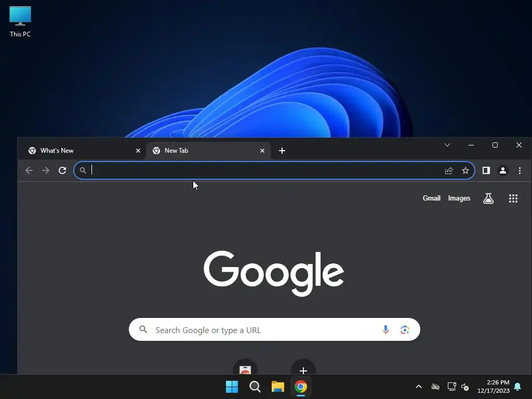Image resolution: width=532 pixels, height=399 pixels.
Task: Open the notifications bell
Action: click(x=517, y=387)
